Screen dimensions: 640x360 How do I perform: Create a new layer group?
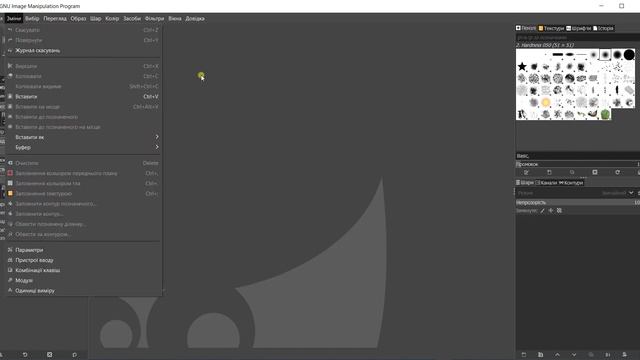[541, 355]
